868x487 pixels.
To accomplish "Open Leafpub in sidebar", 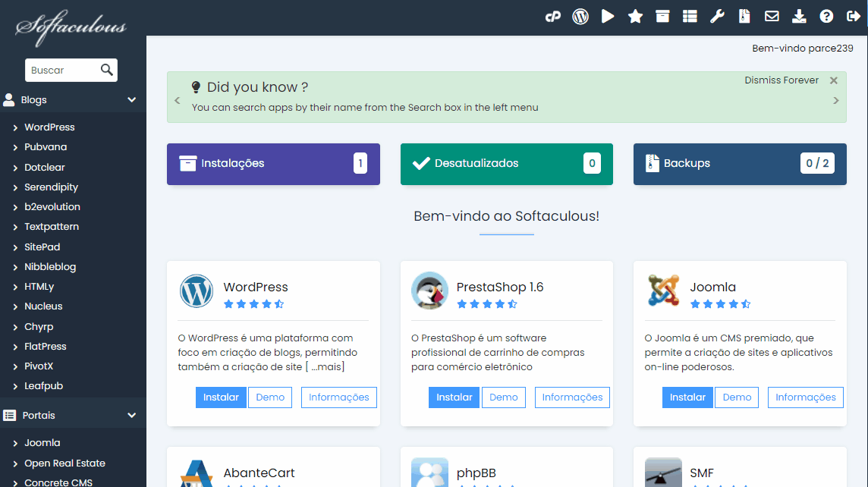I will coord(43,385).
